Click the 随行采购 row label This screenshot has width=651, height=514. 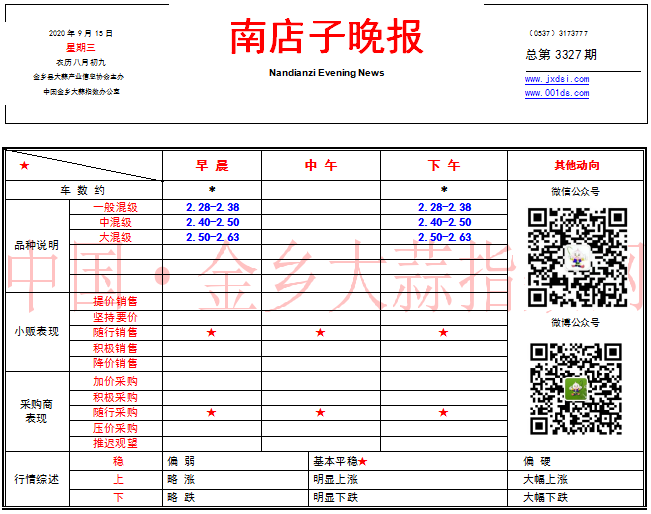tap(115, 413)
